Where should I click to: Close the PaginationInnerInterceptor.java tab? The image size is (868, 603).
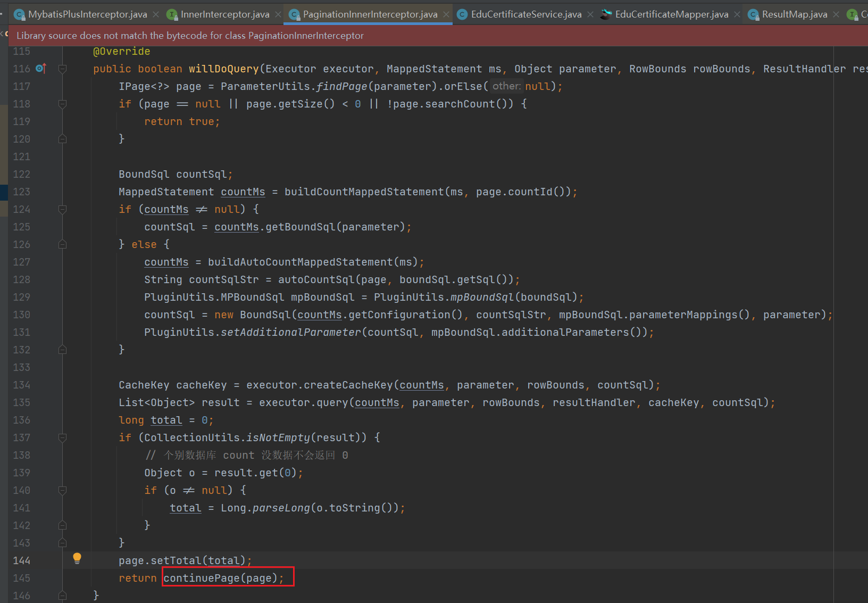coord(446,14)
